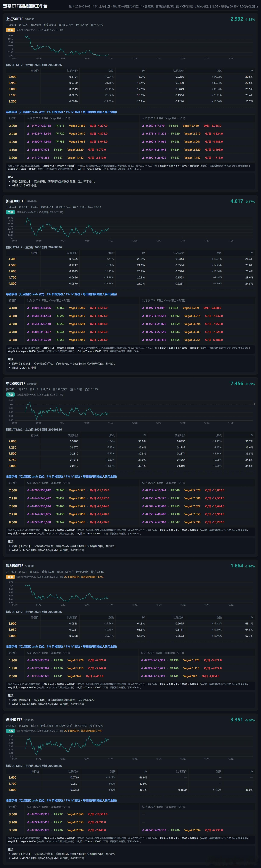Click the 下跌 badge under 创业板ETF
The width and height of the screenshot is (261, 868).
(x=10, y=730)
